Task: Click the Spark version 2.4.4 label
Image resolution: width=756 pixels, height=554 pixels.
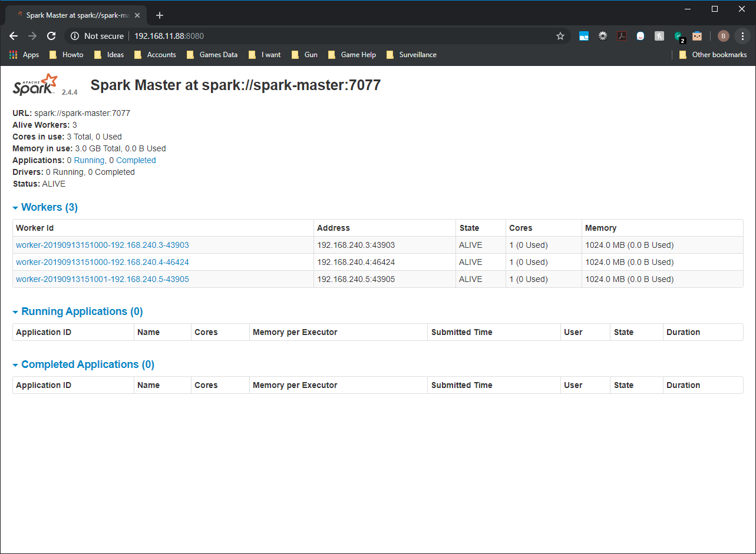Action: point(70,92)
